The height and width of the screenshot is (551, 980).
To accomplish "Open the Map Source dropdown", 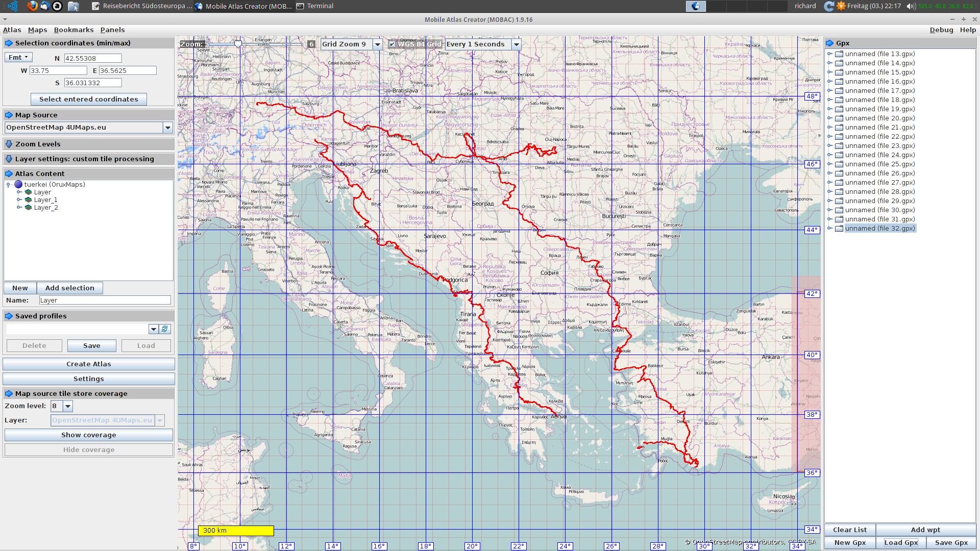I will (x=167, y=128).
